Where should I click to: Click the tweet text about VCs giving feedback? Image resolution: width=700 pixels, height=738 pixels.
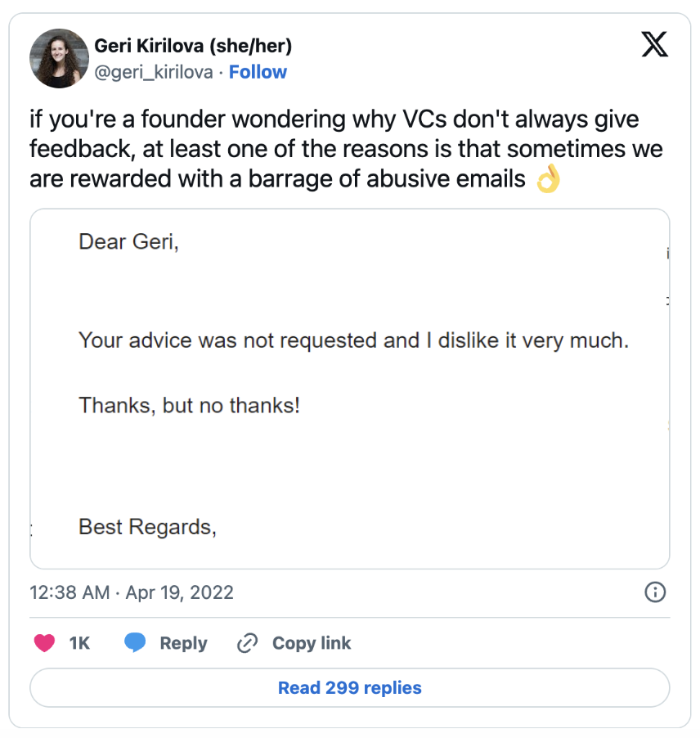coord(343,149)
